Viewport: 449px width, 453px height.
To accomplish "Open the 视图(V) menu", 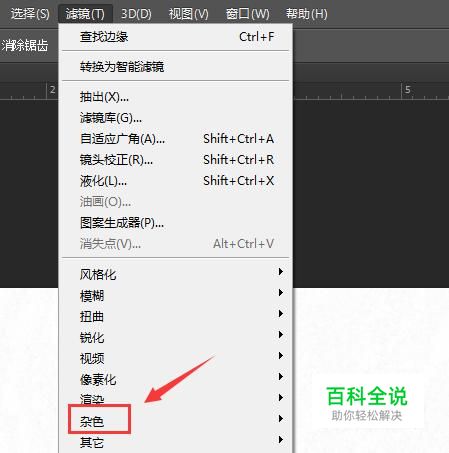I will [x=188, y=14].
